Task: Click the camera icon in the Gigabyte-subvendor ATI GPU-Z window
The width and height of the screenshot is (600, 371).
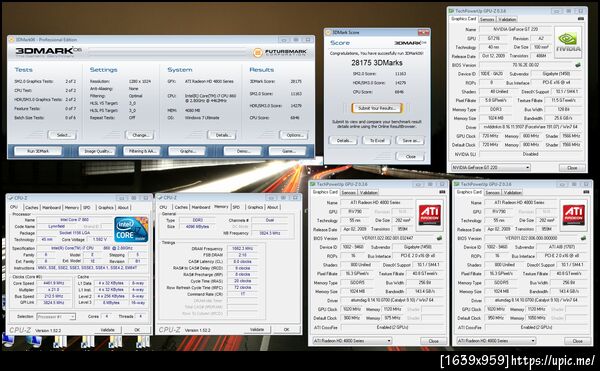Action: tap(442, 192)
